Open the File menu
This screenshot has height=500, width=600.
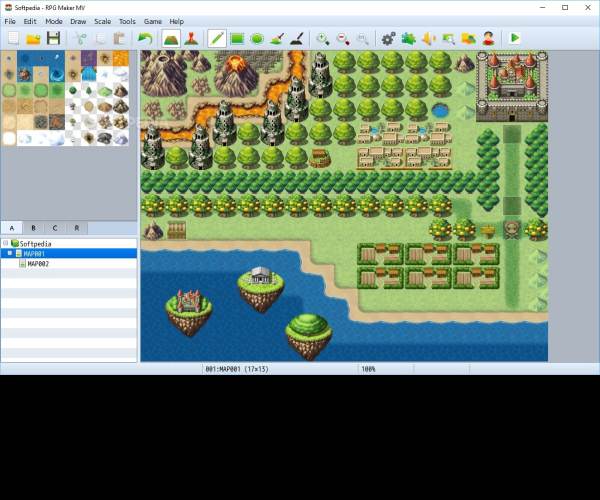(10, 21)
